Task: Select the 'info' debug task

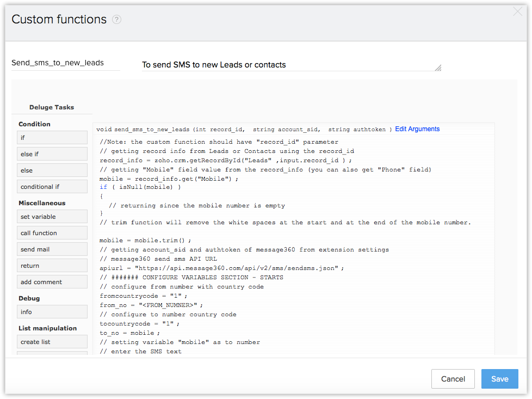Action: pyautogui.click(x=52, y=312)
